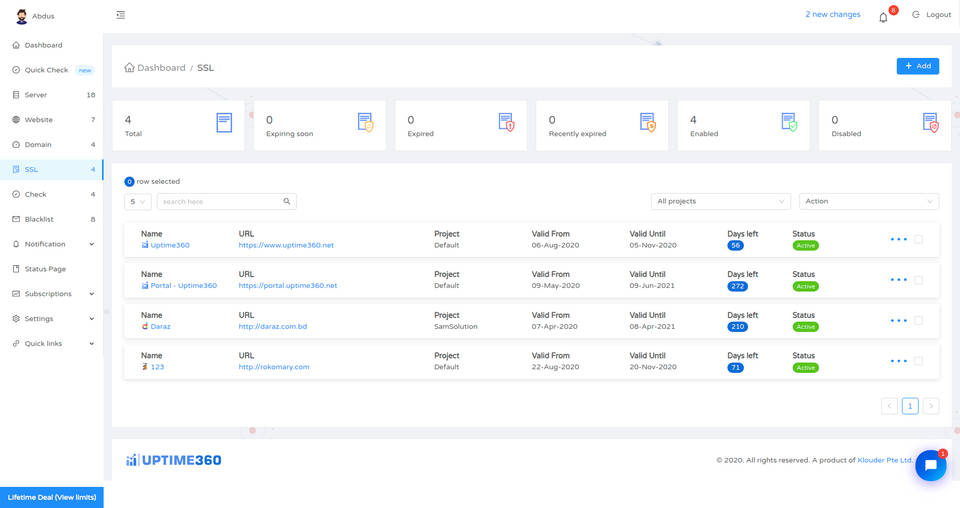
Task: Open the live chat bubble icon
Action: tap(931, 465)
